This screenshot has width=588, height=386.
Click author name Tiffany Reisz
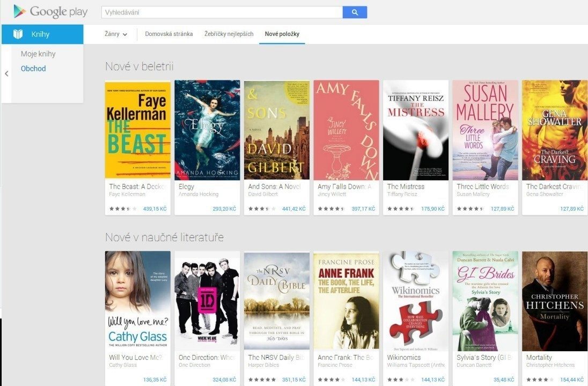click(402, 194)
